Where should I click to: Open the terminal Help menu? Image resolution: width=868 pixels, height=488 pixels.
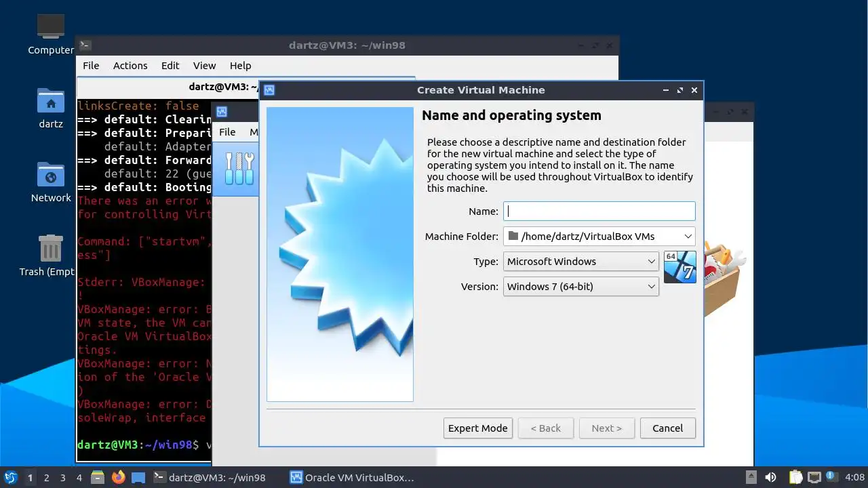tap(241, 66)
